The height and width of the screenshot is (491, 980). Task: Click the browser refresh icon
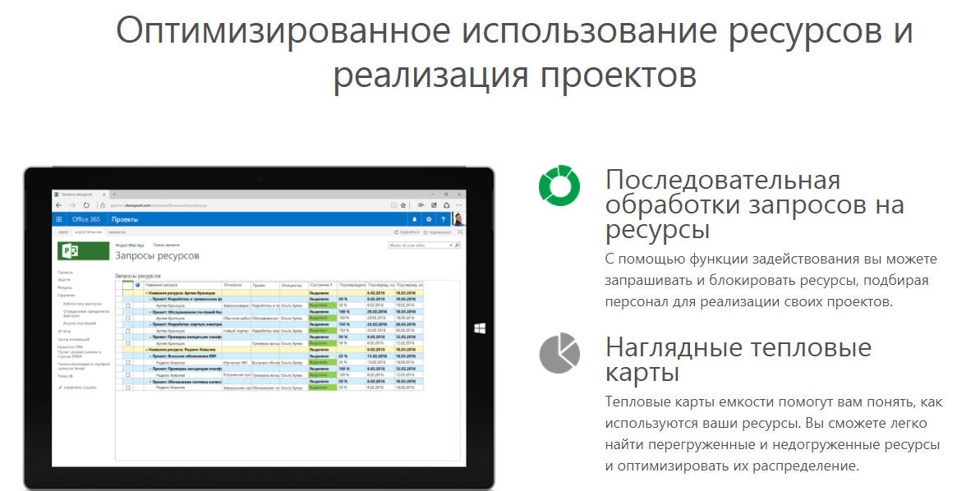(x=85, y=206)
